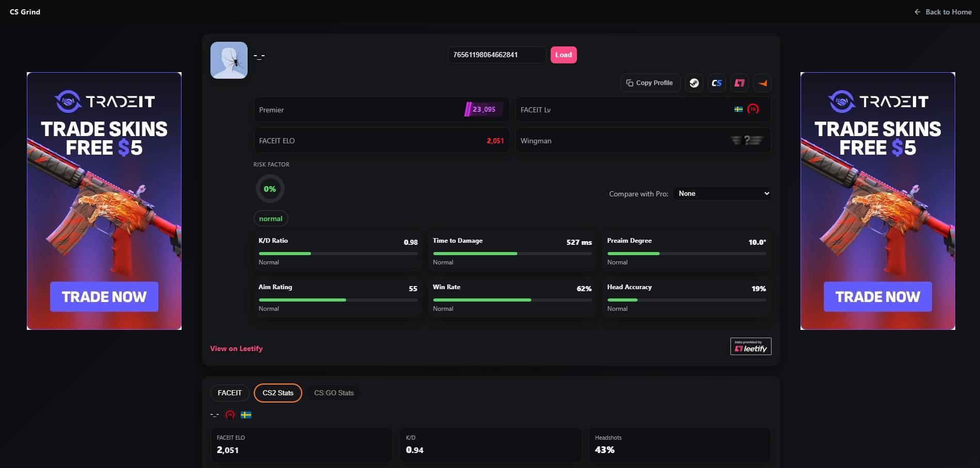Click the Premier rating 23,095 badge
The image size is (980, 468).
click(483, 109)
